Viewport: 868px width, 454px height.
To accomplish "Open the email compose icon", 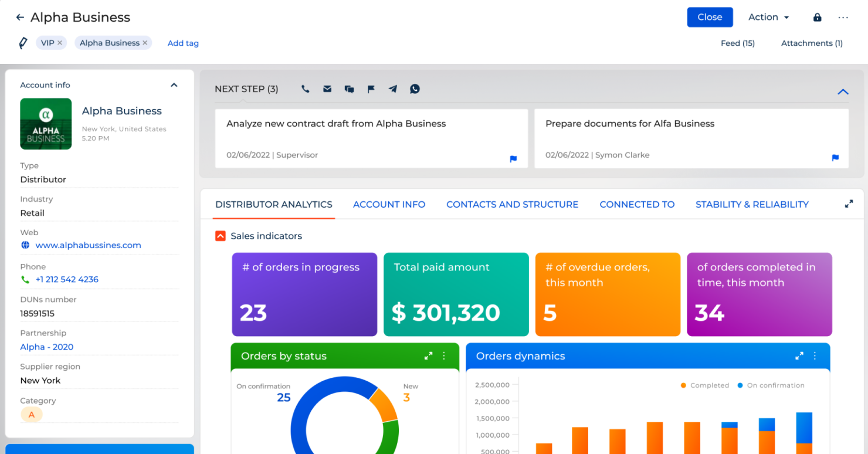I will 327,89.
